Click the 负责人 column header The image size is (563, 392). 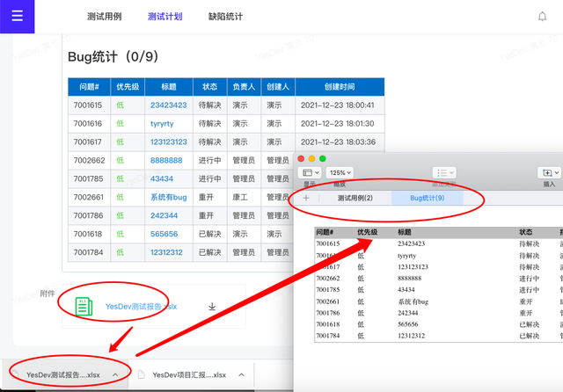(x=244, y=87)
